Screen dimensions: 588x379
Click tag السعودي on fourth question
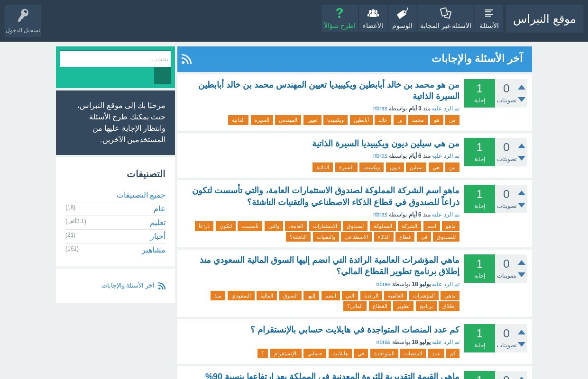point(241,296)
